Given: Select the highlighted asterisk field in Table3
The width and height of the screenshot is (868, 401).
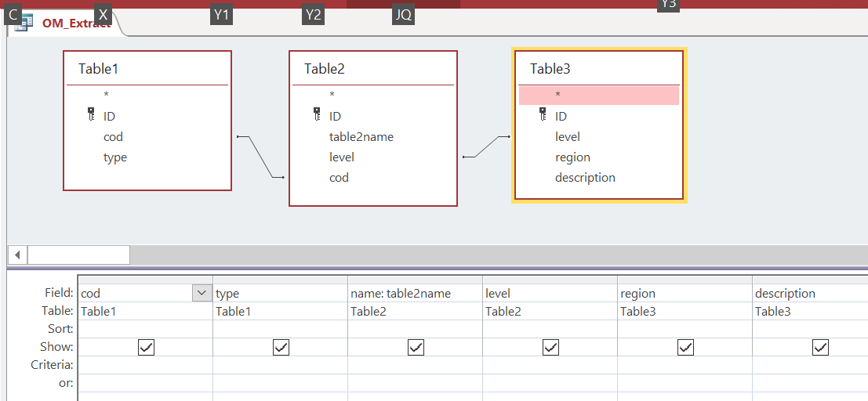Looking at the screenshot, I should 599,95.
